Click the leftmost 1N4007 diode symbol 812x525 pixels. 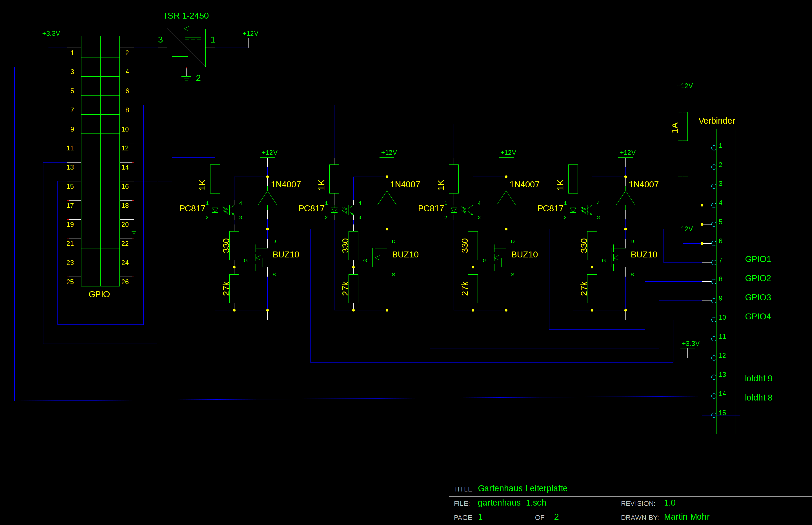click(267, 198)
